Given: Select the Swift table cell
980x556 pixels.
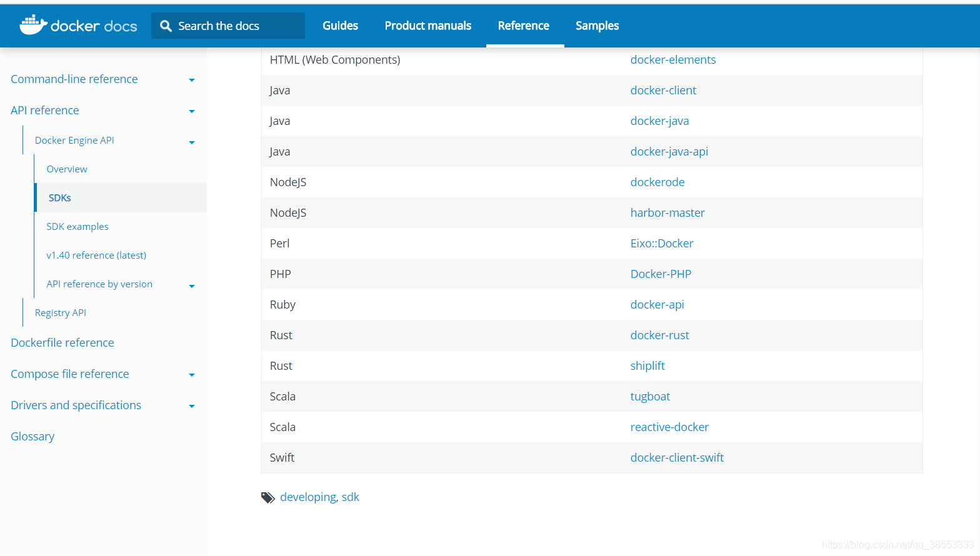Looking at the screenshot, I should click(282, 458).
